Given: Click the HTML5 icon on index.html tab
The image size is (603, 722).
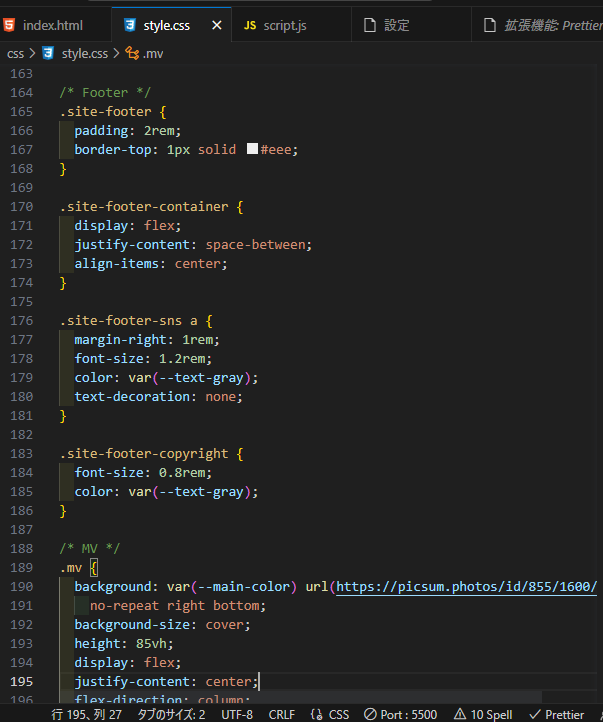Looking at the screenshot, I should pos(9,25).
